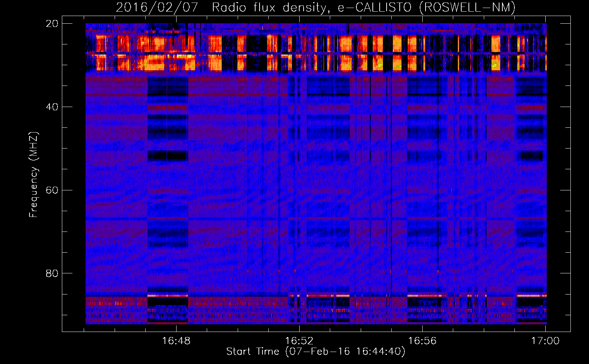Click the frequency label 40
The image size is (589, 364).
point(52,107)
